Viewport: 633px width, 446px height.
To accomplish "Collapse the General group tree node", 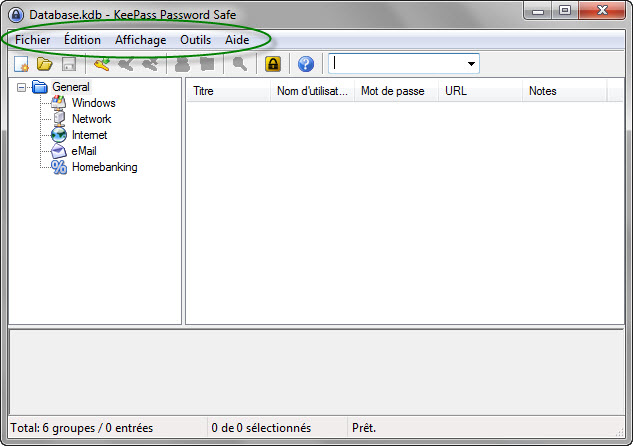I will [21, 87].
